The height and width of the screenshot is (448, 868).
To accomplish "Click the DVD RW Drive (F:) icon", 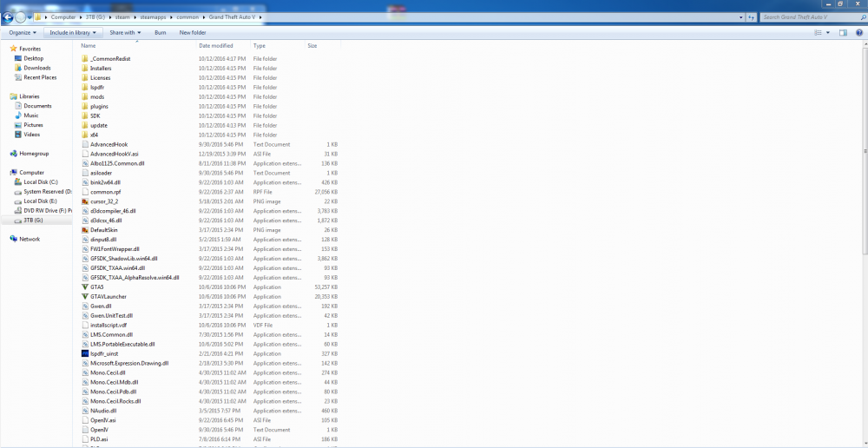I will tap(18, 210).
